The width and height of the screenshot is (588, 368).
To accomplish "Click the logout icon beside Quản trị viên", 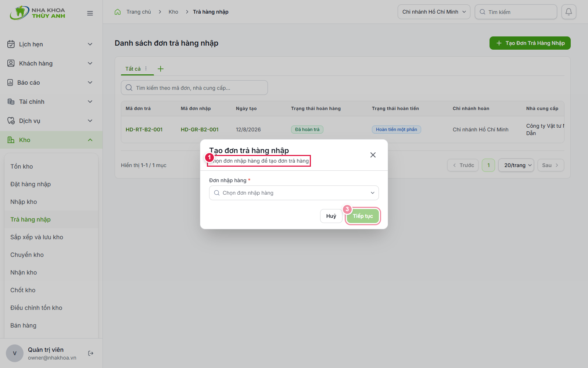I will (x=91, y=353).
